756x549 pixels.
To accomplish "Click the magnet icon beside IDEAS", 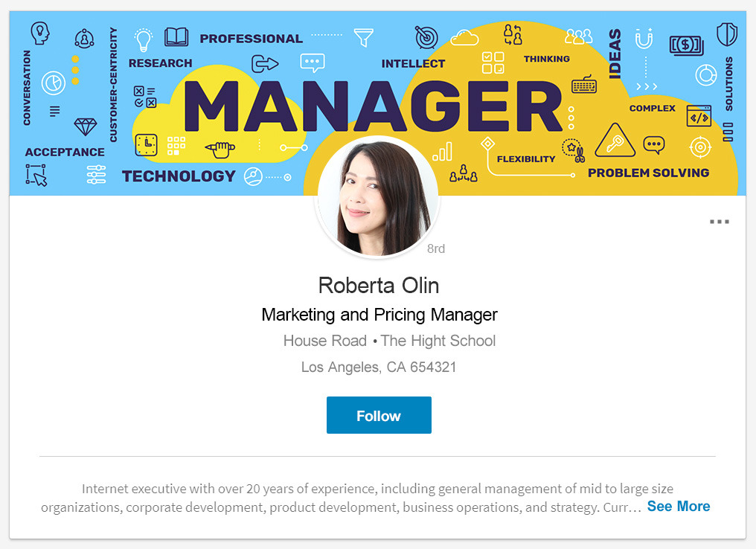I will [x=644, y=39].
